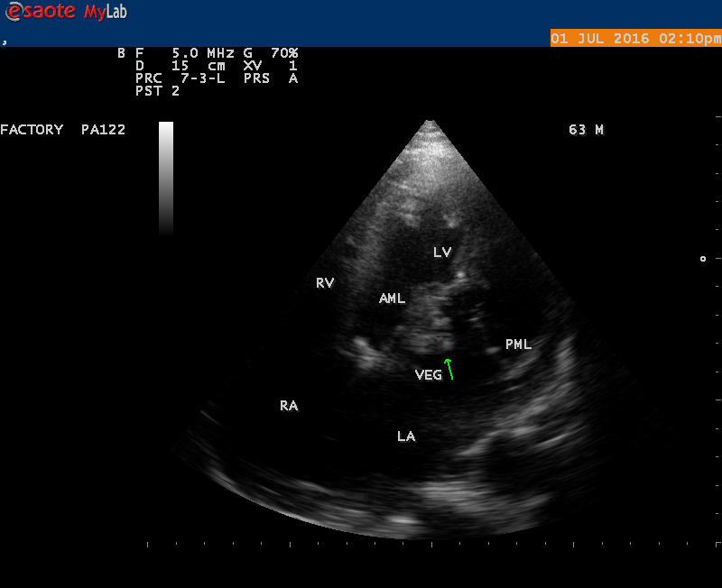Viewport: 722px width, 588px height.
Task: Click the date and time stamp
Action: [x=635, y=39]
